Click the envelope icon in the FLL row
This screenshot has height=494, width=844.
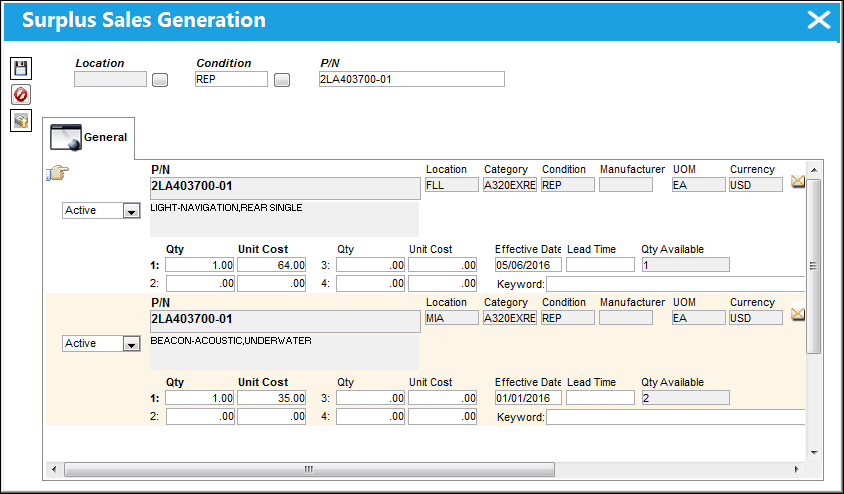[x=798, y=181]
